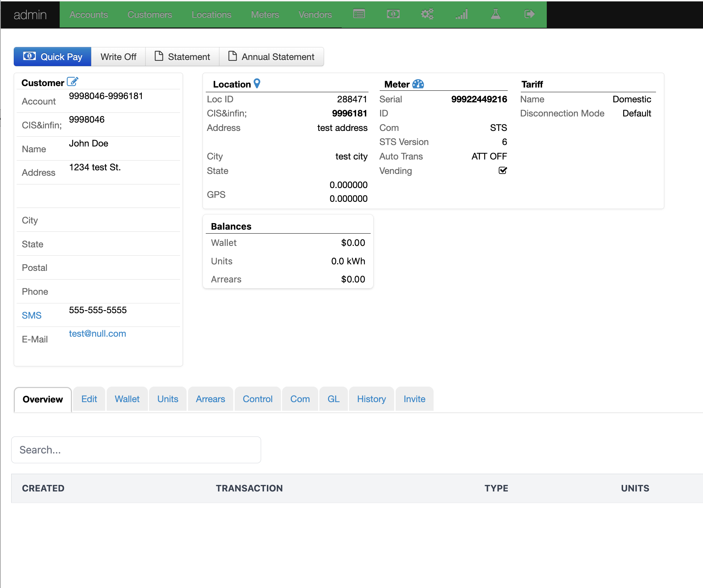The width and height of the screenshot is (703, 588).
Task: Switch to the Wallet tab
Action: tap(127, 399)
